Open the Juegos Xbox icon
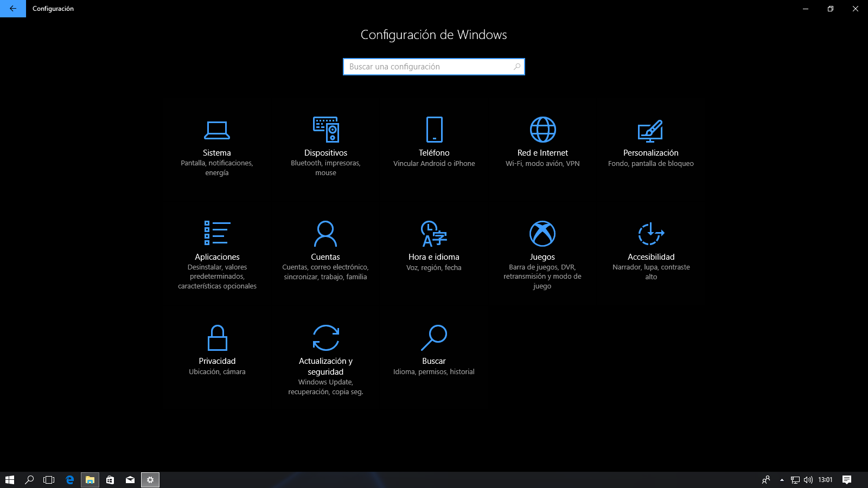Image resolution: width=868 pixels, height=488 pixels. click(542, 234)
